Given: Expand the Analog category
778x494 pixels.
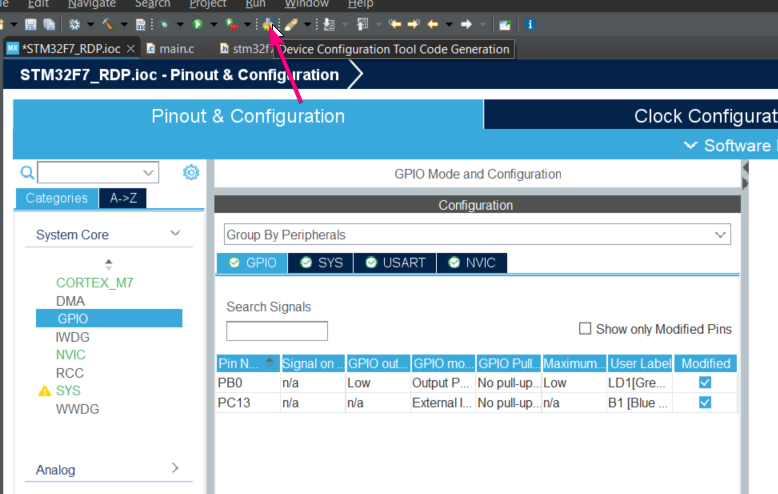Looking at the screenshot, I should tap(175, 468).
